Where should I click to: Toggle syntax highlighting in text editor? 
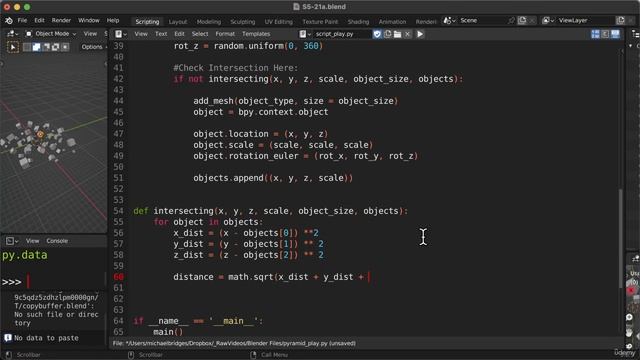(615, 34)
